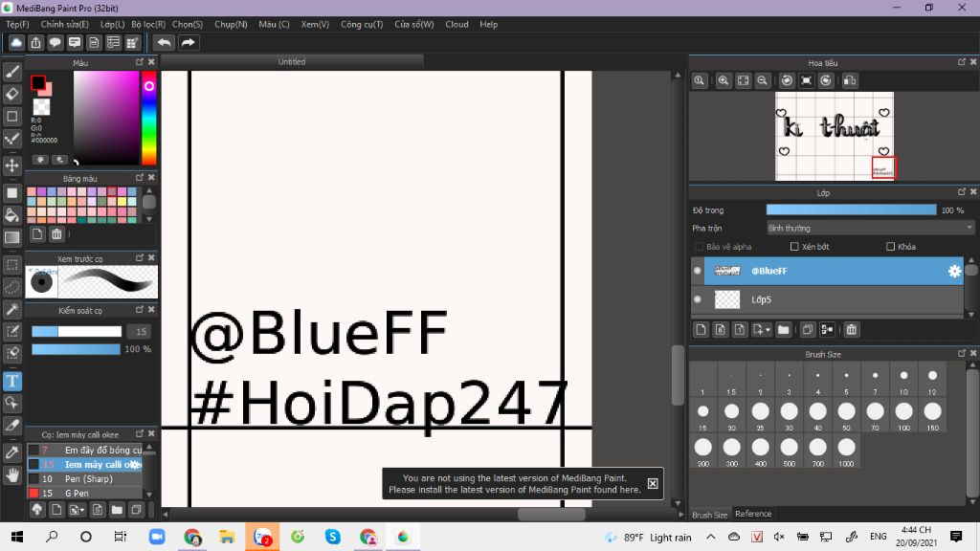
Task: Click the export share toolbar icon
Action: point(35,42)
